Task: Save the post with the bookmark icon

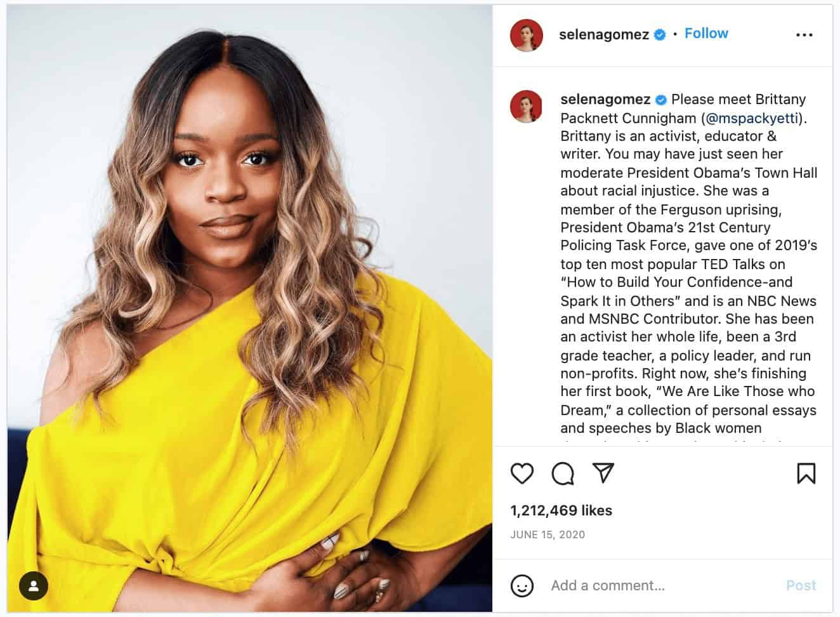Action: pos(806,474)
